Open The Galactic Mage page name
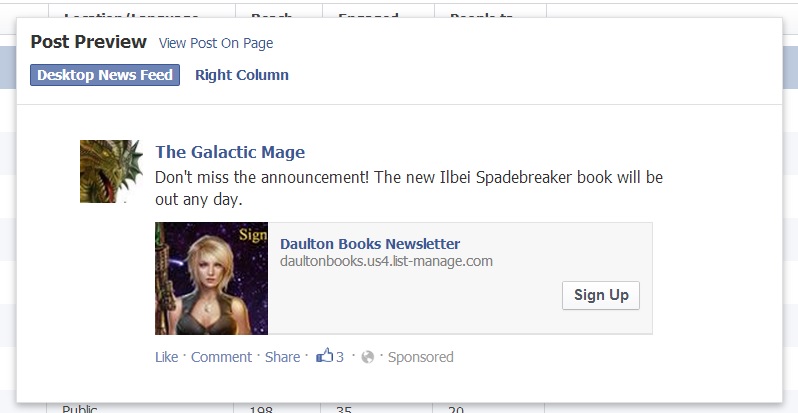Image resolution: width=798 pixels, height=413 pixels. pos(230,152)
